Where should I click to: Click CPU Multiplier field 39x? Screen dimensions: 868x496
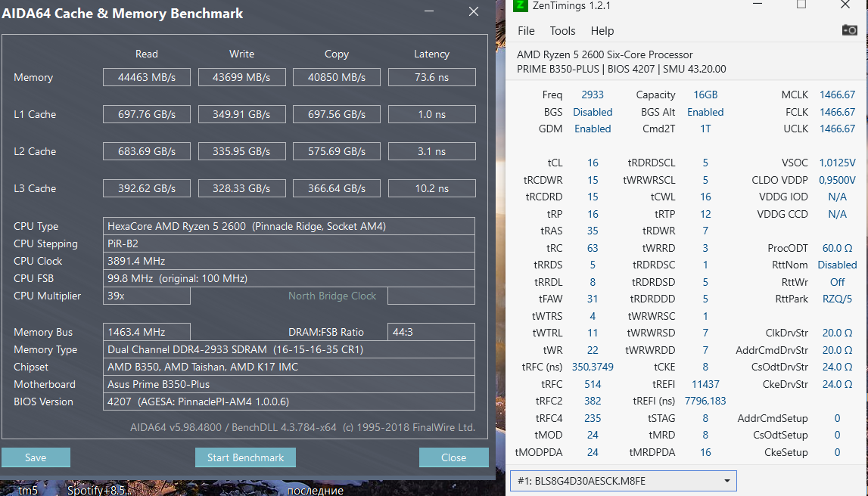point(147,296)
